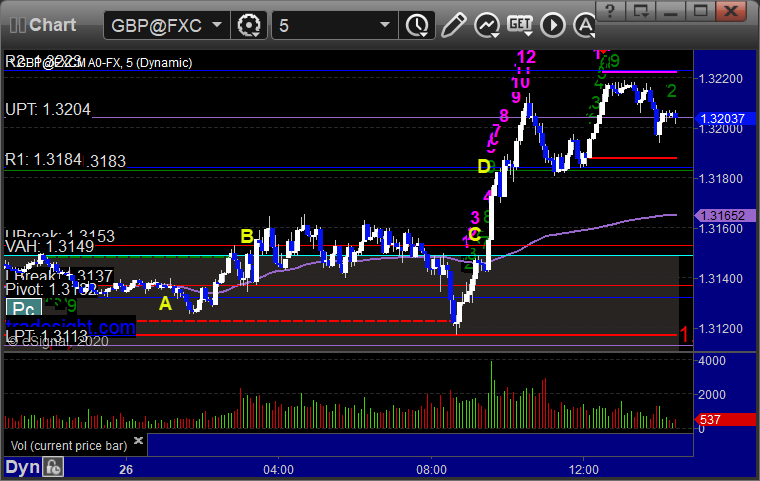Click the current price tag 1.32037

coord(725,118)
